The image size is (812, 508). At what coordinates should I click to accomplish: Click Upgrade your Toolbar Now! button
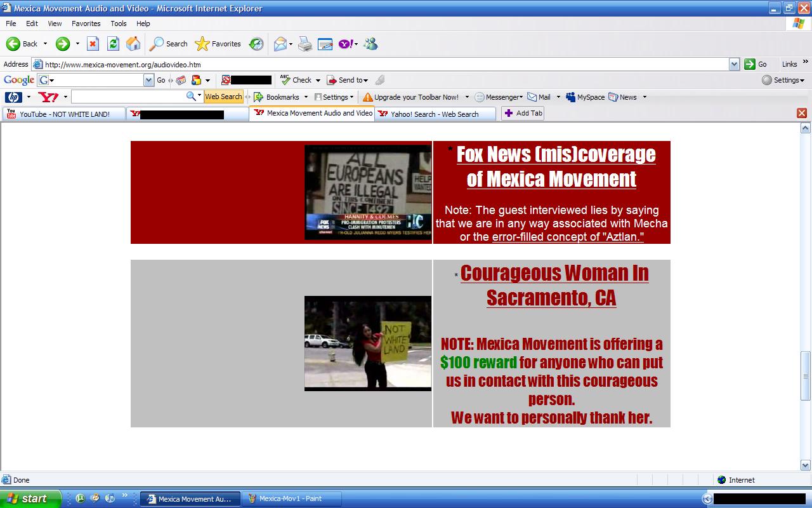[x=410, y=97]
